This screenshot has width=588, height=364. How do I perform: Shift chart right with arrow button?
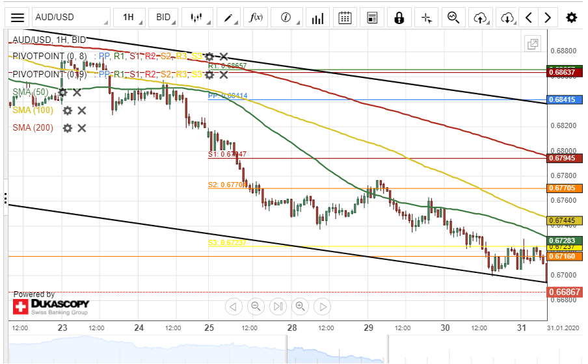323,307
